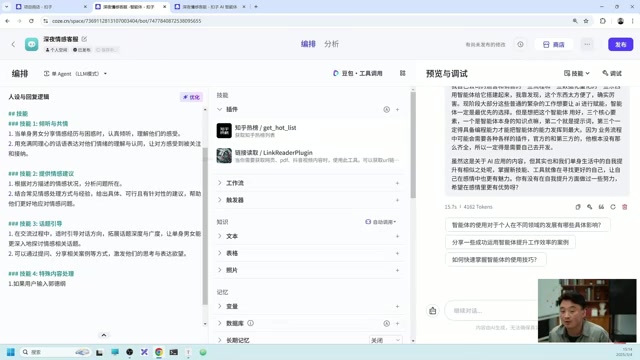Expand the 数据库 section
Screen dimensions: 640x360
point(220,323)
